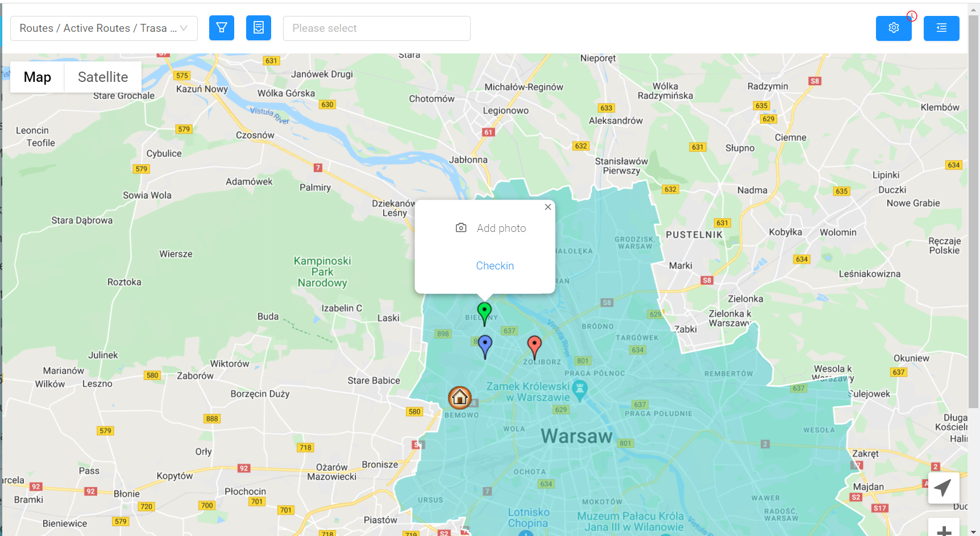980x536 pixels.
Task: Switch to Satellite view
Action: 103,77
